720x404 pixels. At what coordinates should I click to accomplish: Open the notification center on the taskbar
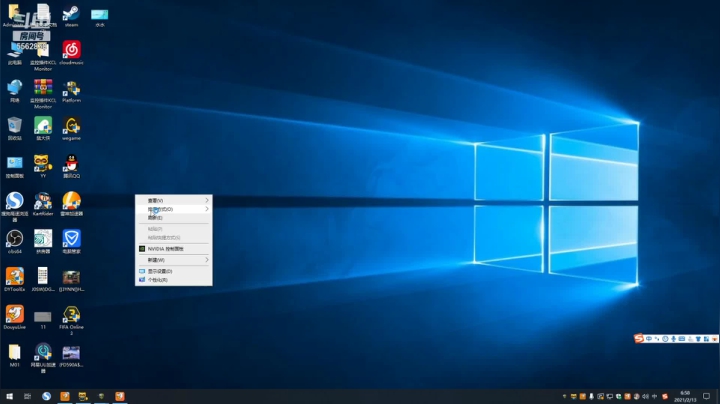click(x=707, y=396)
